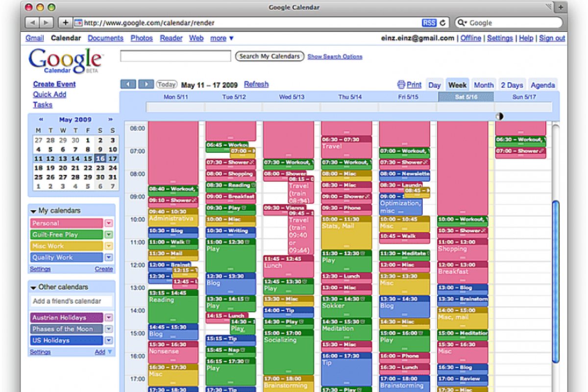Viewport: 588px width, 392px height.
Task: Go to previous week arrow button
Action: pos(128,84)
